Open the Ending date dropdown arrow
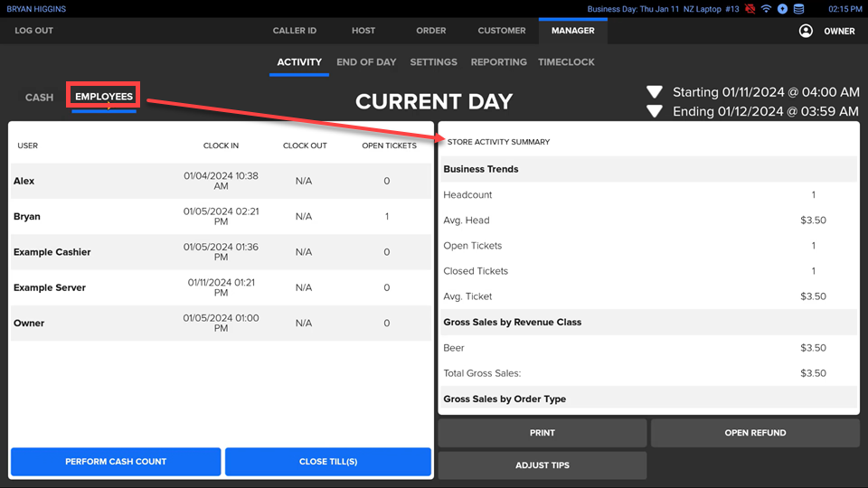Image resolution: width=868 pixels, height=488 pixels. tap(656, 112)
